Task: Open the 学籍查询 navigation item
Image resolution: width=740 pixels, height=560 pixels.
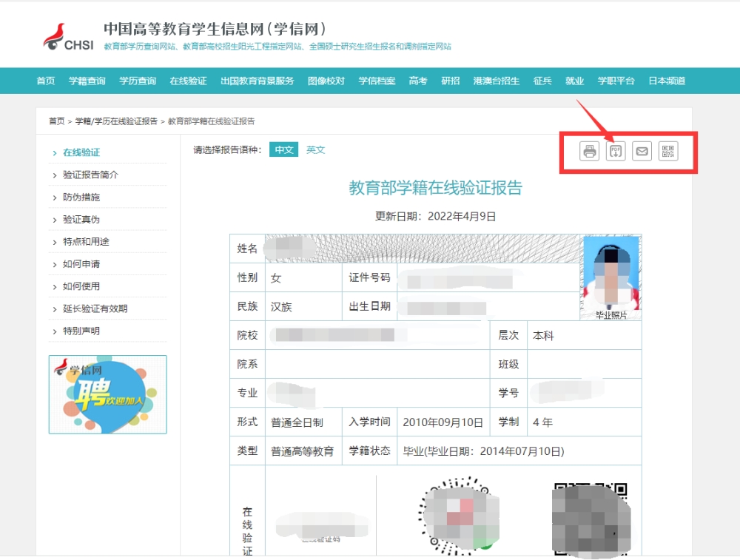Action: 87,81
